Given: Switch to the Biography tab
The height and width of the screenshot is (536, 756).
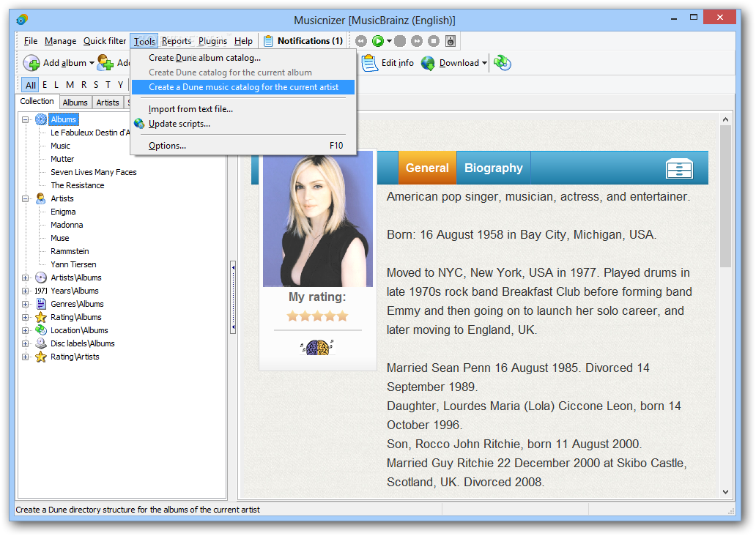Looking at the screenshot, I should (x=493, y=168).
